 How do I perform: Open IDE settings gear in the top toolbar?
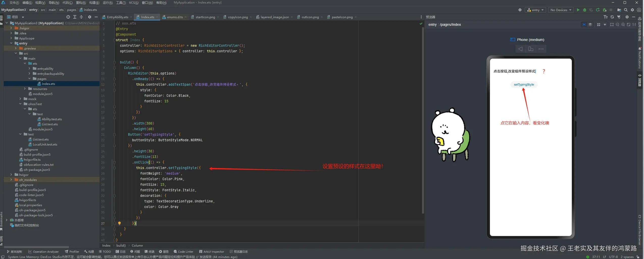pos(632,10)
